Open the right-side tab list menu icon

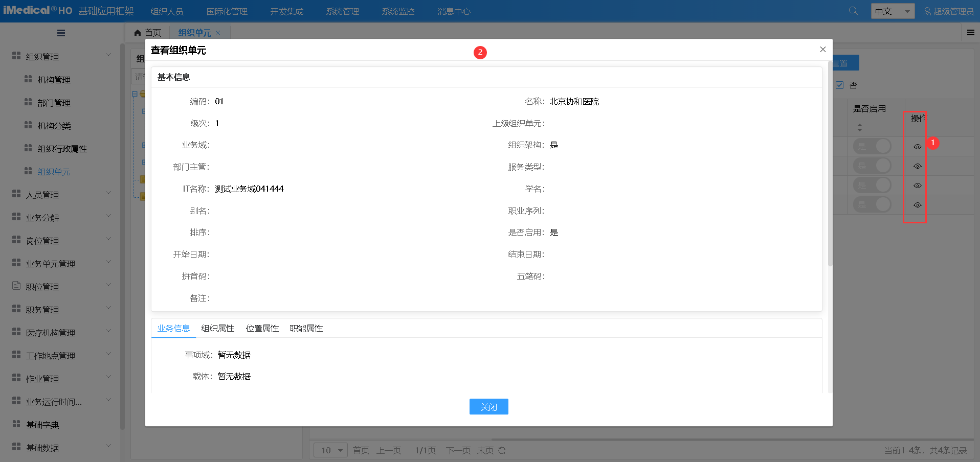(x=970, y=33)
